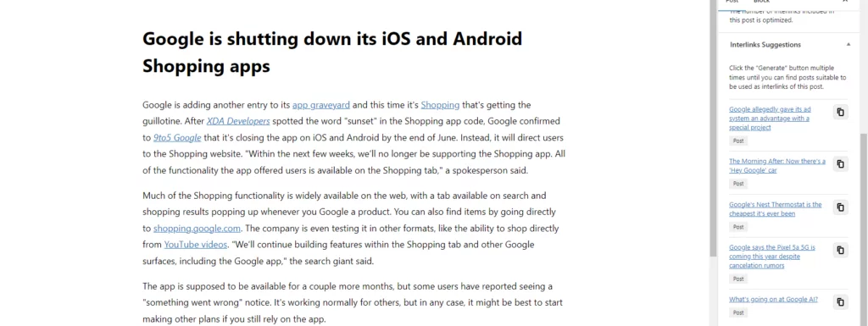Switch to the Post tab in sidebar
Image resolution: width=868 pixels, height=326 pixels.
click(x=732, y=2)
